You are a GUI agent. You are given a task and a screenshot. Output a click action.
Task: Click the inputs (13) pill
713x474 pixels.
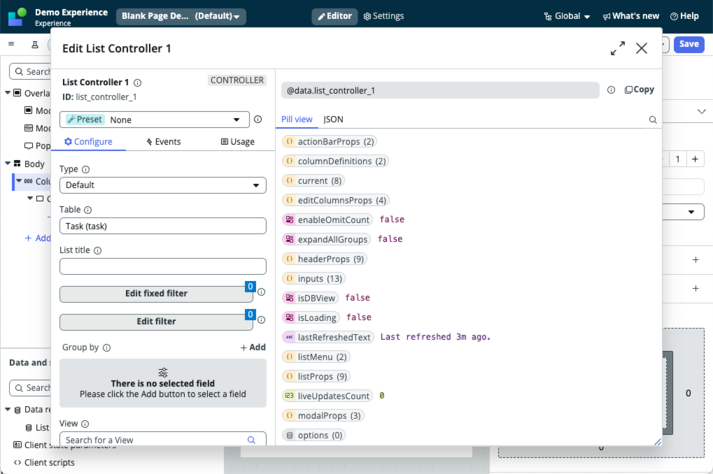tap(314, 278)
